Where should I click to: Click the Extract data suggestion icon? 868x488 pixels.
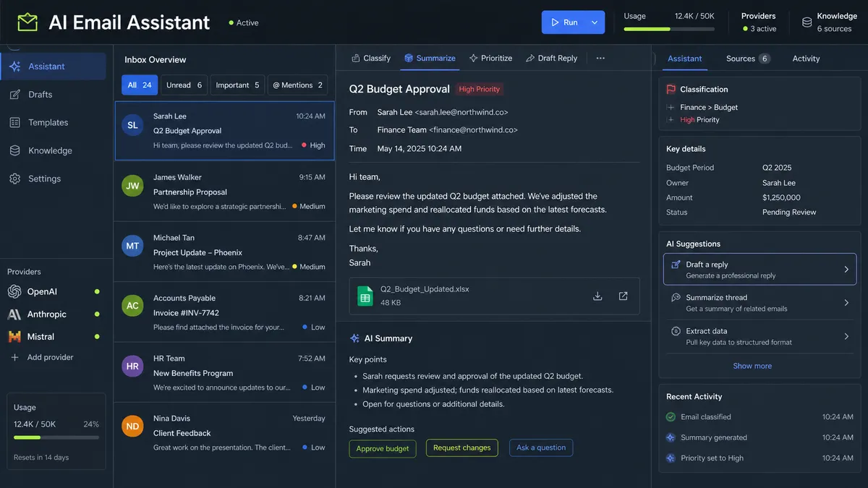(676, 331)
